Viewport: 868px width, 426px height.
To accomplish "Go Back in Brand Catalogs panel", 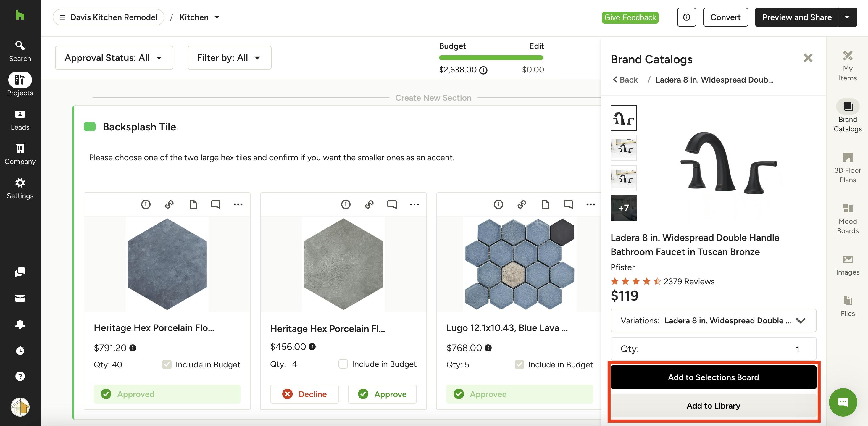I will [x=625, y=80].
